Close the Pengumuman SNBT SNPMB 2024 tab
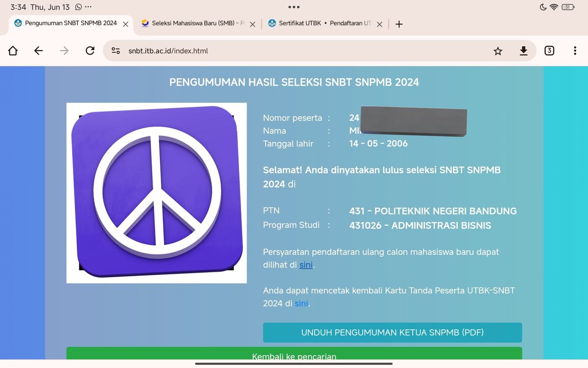Screen dimensions: 588x368 tap(125, 24)
